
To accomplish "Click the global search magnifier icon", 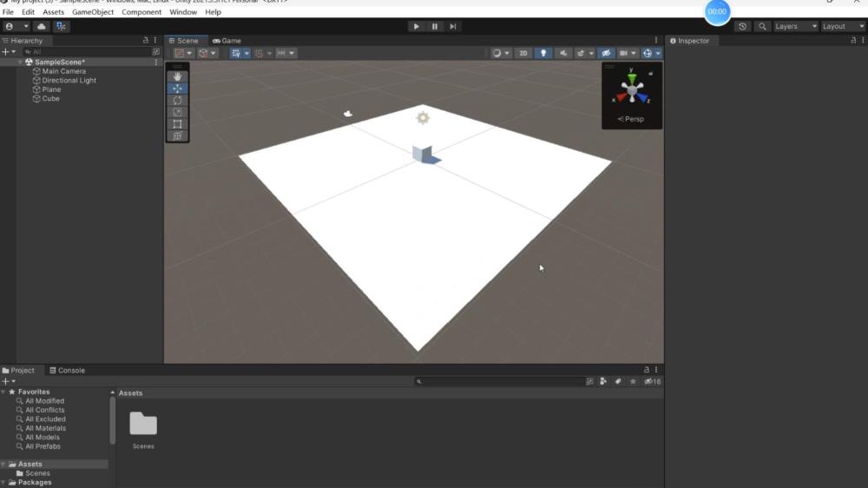I will tap(762, 27).
